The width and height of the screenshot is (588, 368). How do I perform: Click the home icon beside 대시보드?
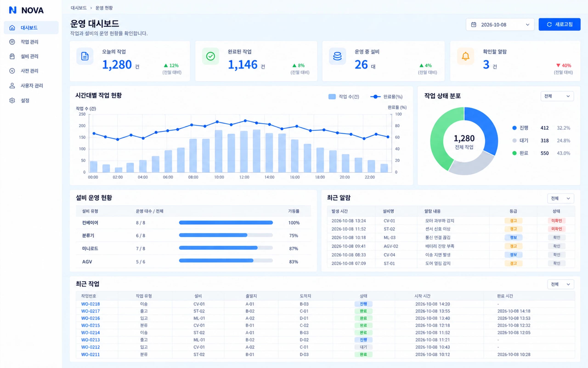point(12,28)
